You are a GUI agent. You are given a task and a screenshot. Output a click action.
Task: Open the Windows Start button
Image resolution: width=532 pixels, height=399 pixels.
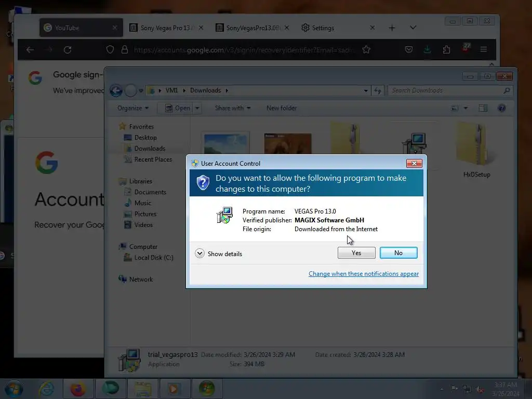click(x=14, y=389)
